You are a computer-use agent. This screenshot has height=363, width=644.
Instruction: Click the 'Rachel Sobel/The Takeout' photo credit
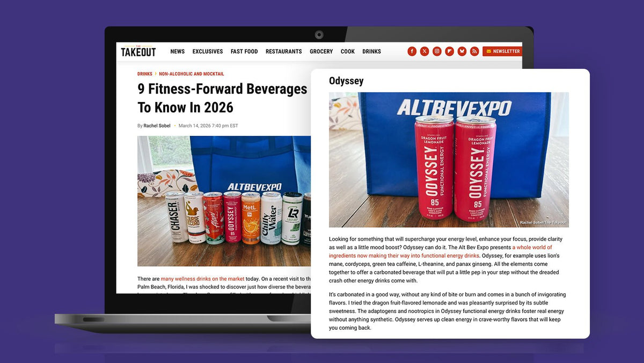tap(544, 222)
